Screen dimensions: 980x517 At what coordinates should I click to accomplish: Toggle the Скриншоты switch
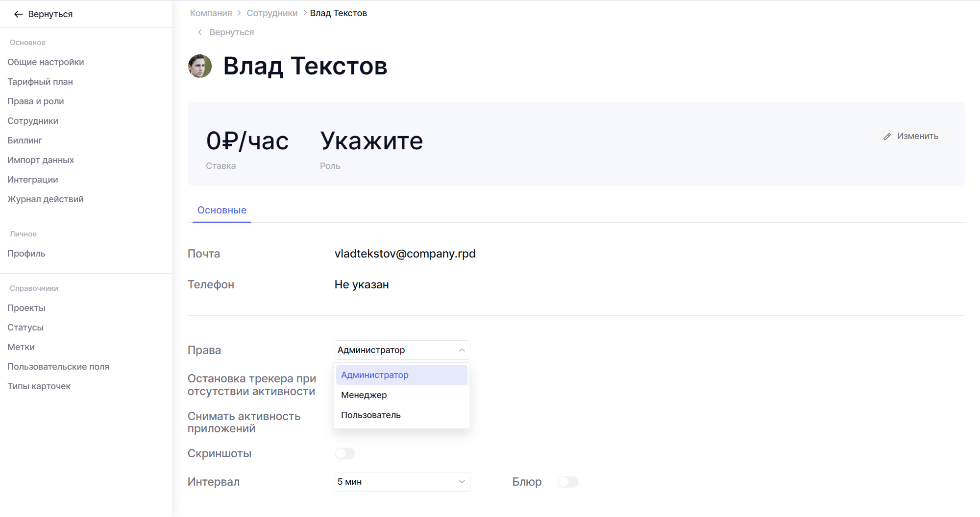pos(344,453)
